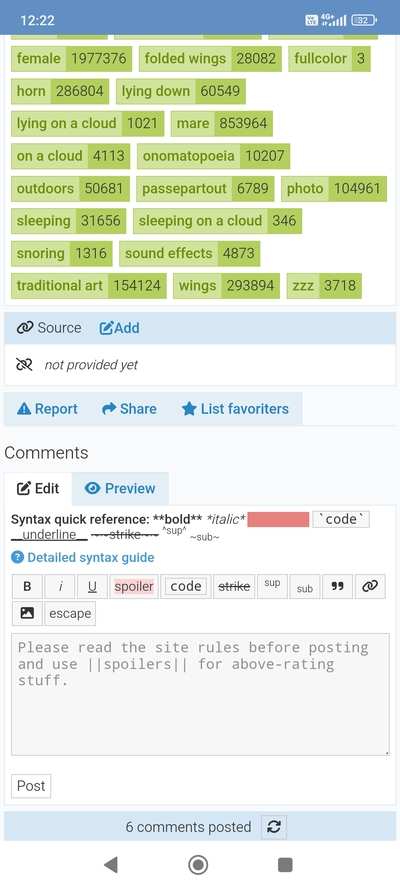Insert an image using picture icon
The width and height of the screenshot is (400, 889).
(27, 613)
